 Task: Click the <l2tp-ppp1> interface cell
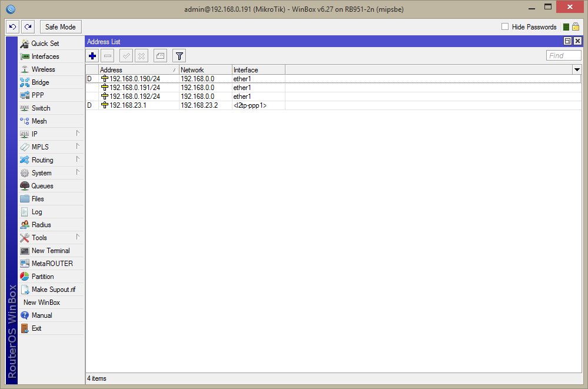coord(258,105)
